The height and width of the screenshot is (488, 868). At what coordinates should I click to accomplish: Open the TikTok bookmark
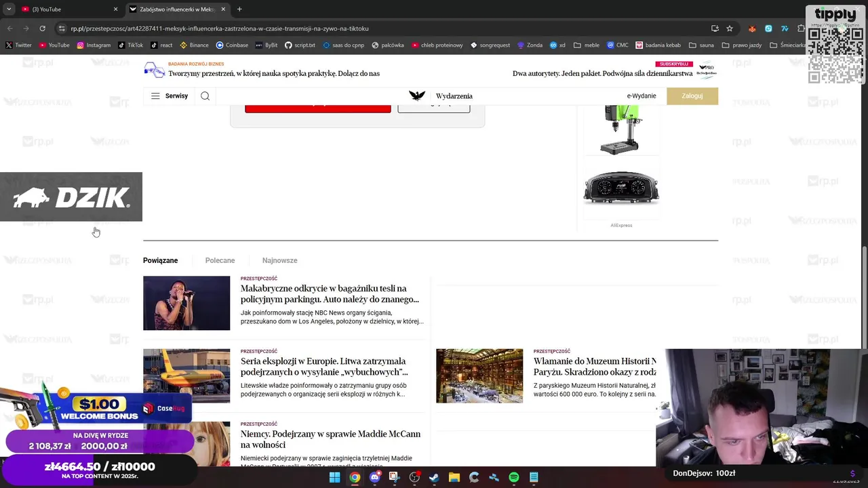point(131,45)
